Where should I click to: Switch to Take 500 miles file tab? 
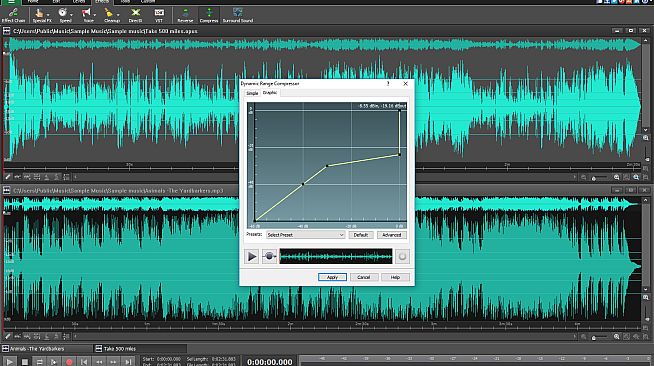140,348
